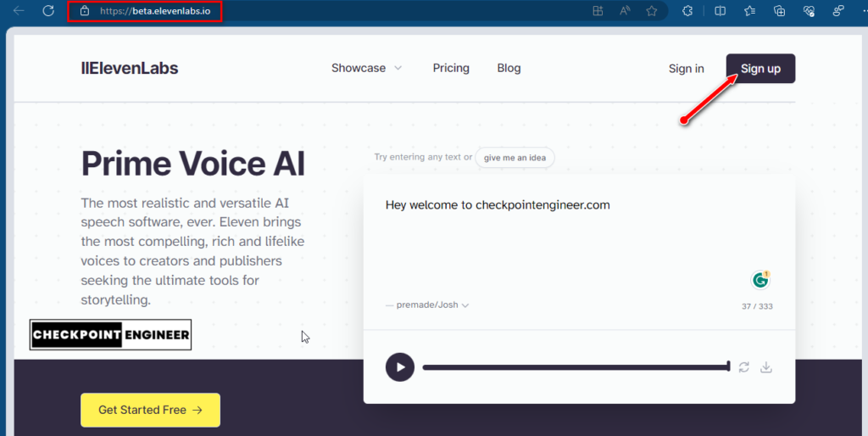Play the generated speech audio
Viewport: 868px width, 436px height.
(400, 367)
